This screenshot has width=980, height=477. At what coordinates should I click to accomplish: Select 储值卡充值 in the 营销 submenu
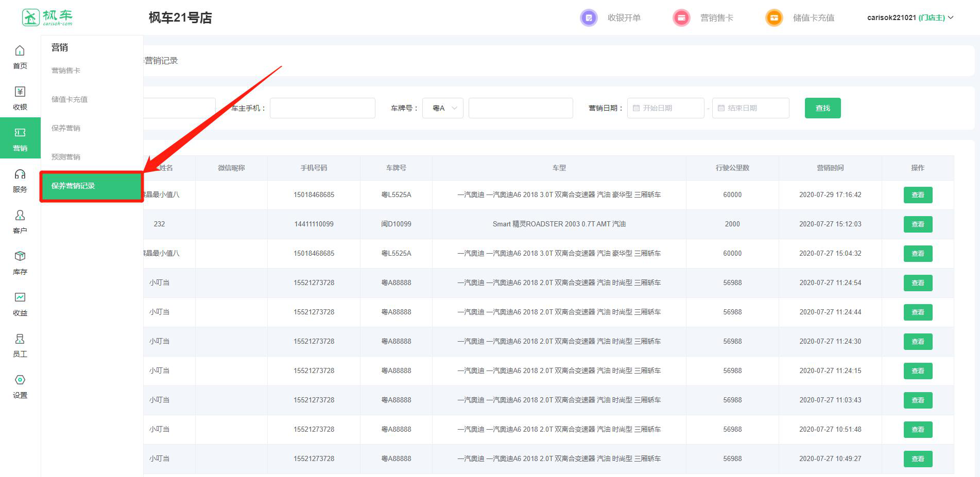70,99
